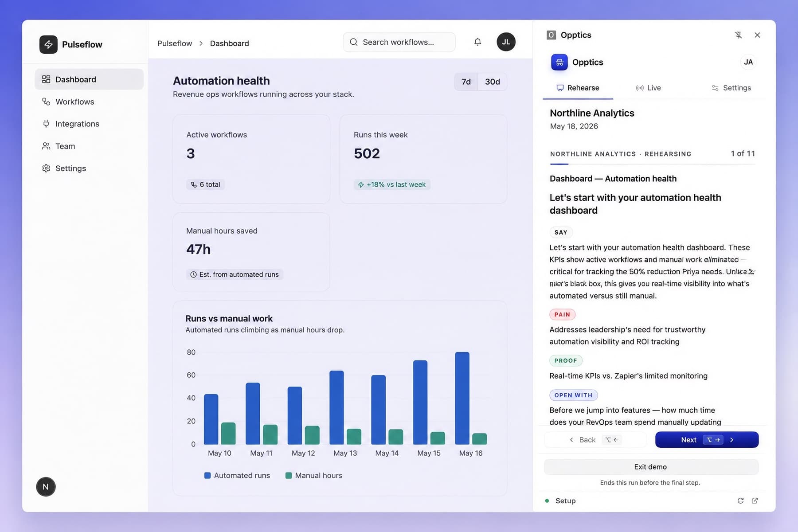Go to Workflows in the sidebar
This screenshot has width=798, height=532.
89,102
